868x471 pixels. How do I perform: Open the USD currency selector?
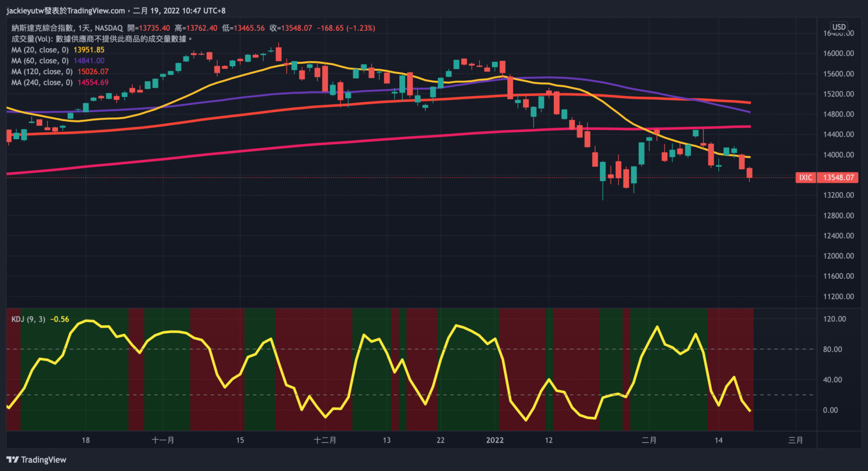click(x=839, y=27)
